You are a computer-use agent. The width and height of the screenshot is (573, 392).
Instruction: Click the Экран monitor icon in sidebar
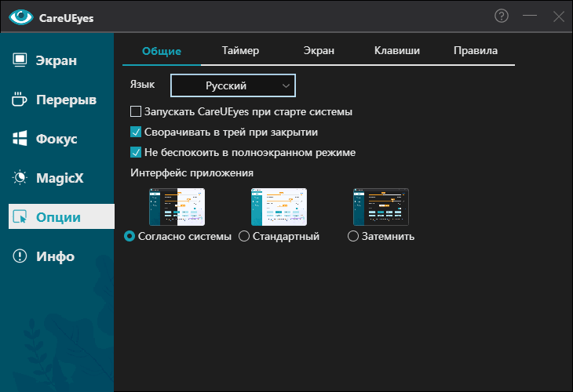click(x=20, y=60)
